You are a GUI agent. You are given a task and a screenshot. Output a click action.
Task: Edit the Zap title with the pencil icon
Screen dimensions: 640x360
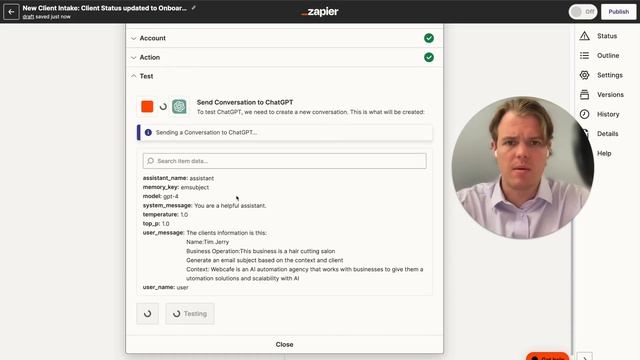(193, 8)
